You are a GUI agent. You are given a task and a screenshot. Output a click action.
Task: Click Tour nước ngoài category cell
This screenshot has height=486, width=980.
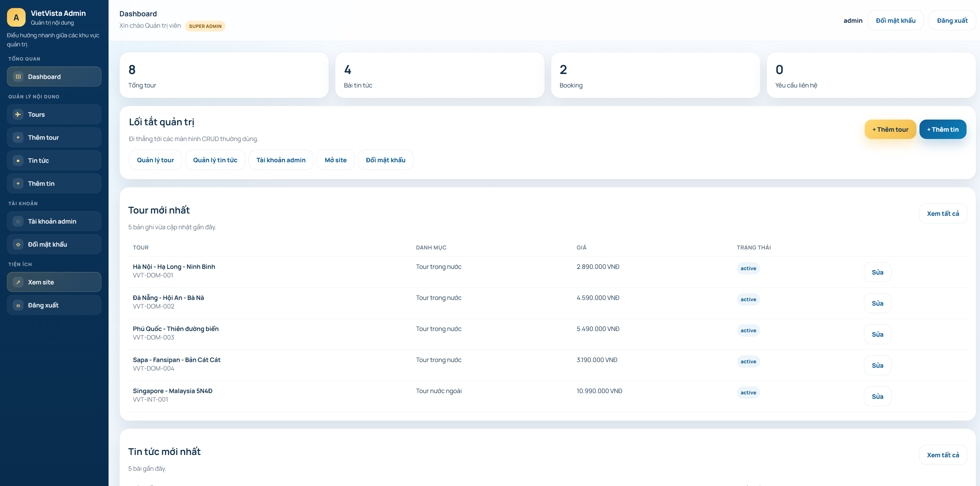coord(439,391)
